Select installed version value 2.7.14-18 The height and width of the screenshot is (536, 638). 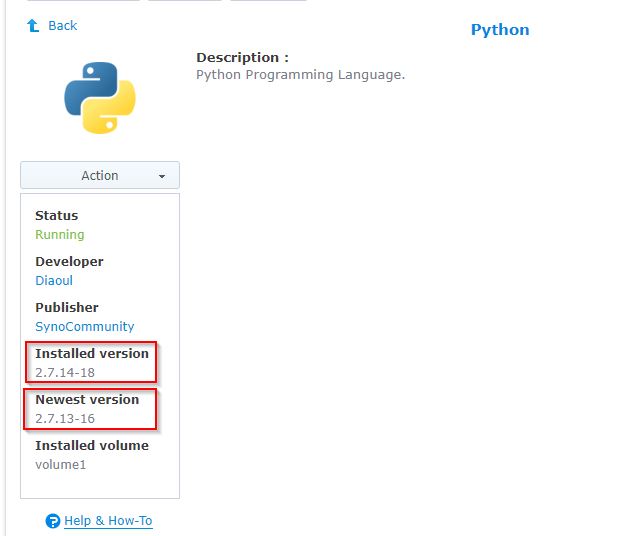(x=65, y=372)
